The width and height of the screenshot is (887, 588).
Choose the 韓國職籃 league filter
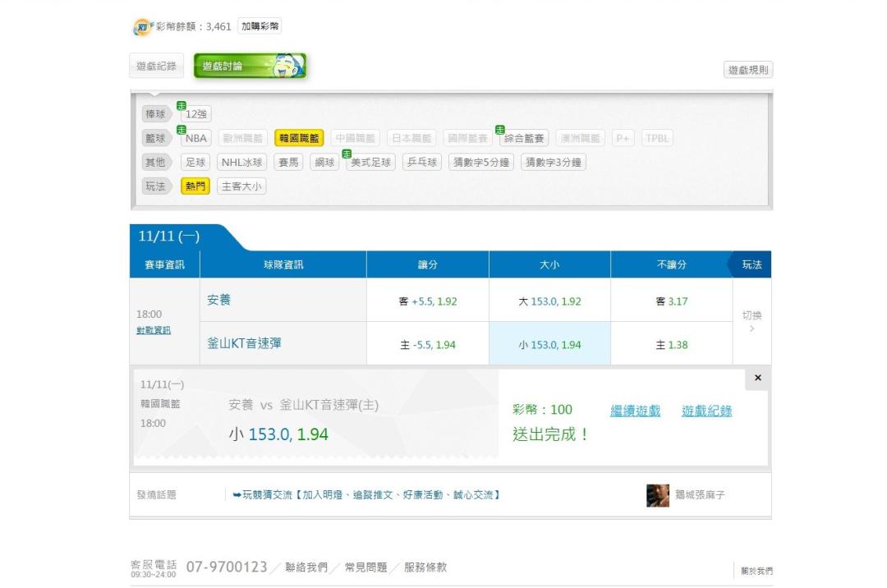299,138
